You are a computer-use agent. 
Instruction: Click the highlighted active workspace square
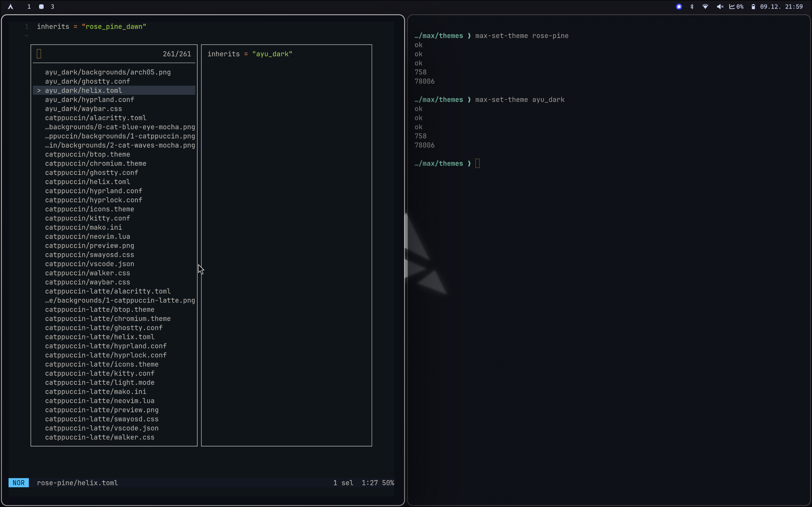coord(42,6)
